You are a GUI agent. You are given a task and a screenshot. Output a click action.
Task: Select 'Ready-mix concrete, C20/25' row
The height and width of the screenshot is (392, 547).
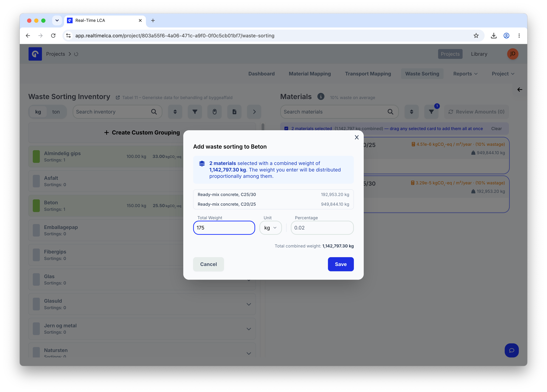pyautogui.click(x=273, y=204)
